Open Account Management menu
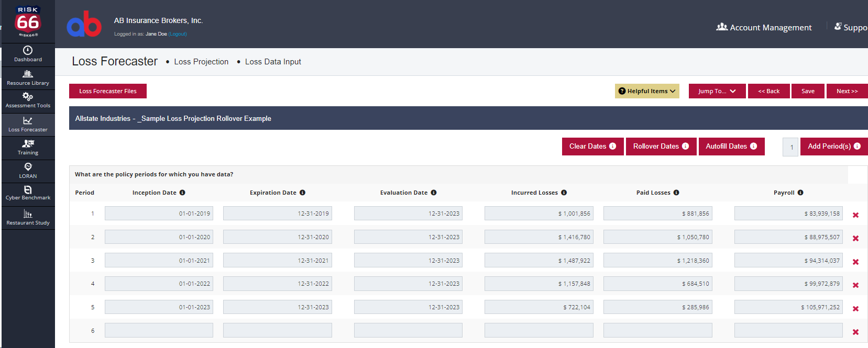 pyautogui.click(x=764, y=27)
